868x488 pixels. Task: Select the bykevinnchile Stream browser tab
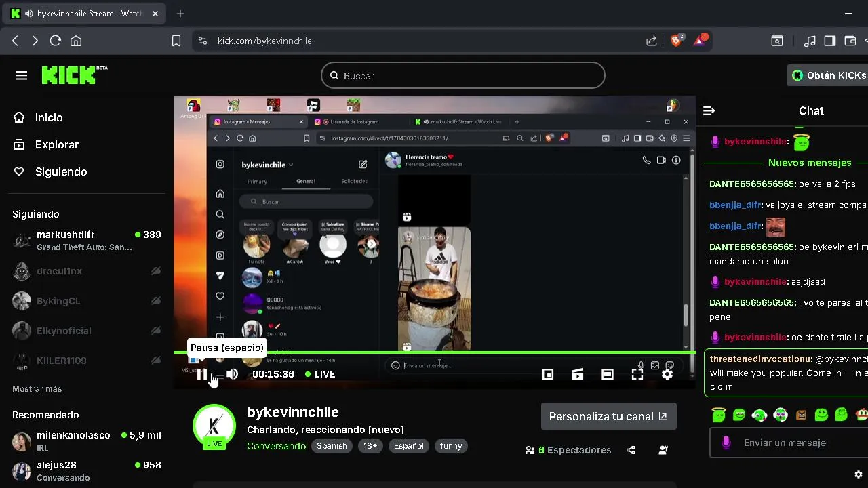click(x=85, y=14)
